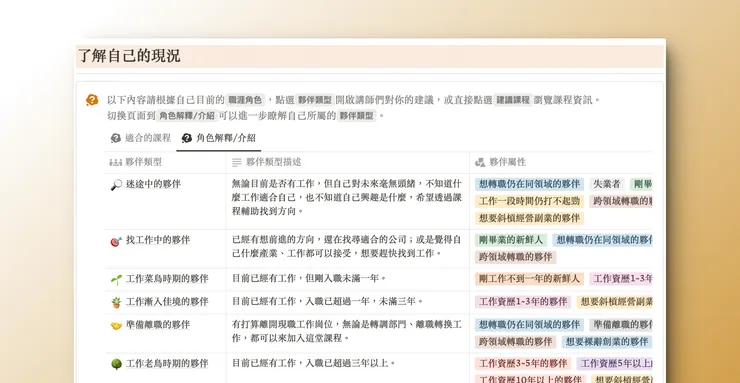The image size is (740, 383).
Task: Click the magnifying glass emoji for 迷途中的夥伴
Action: pyautogui.click(x=116, y=185)
